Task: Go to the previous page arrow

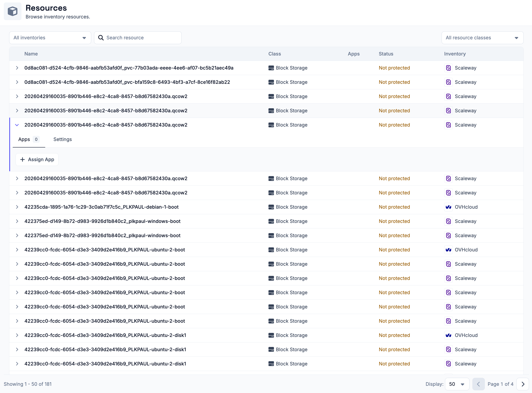Action: click(478, 384)
